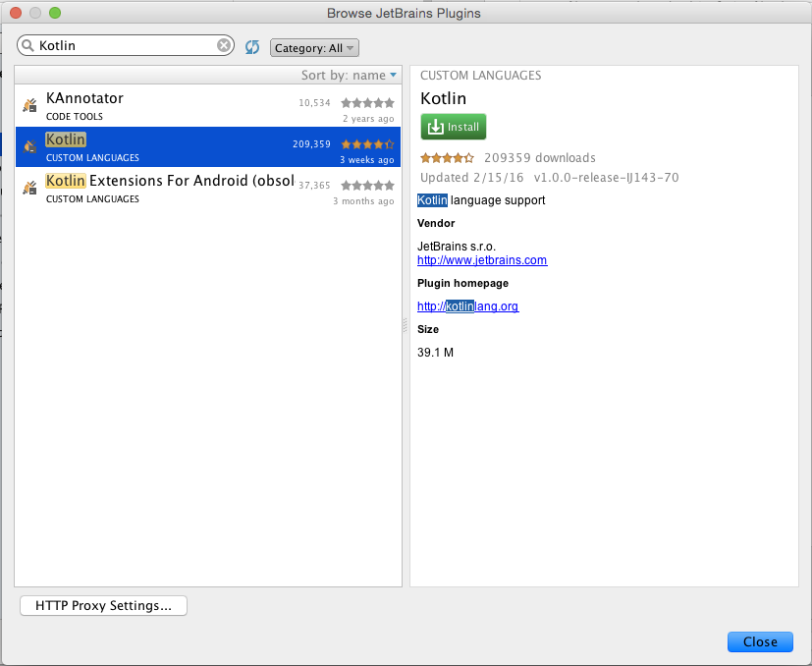Click the 10,534 download count

314,102
